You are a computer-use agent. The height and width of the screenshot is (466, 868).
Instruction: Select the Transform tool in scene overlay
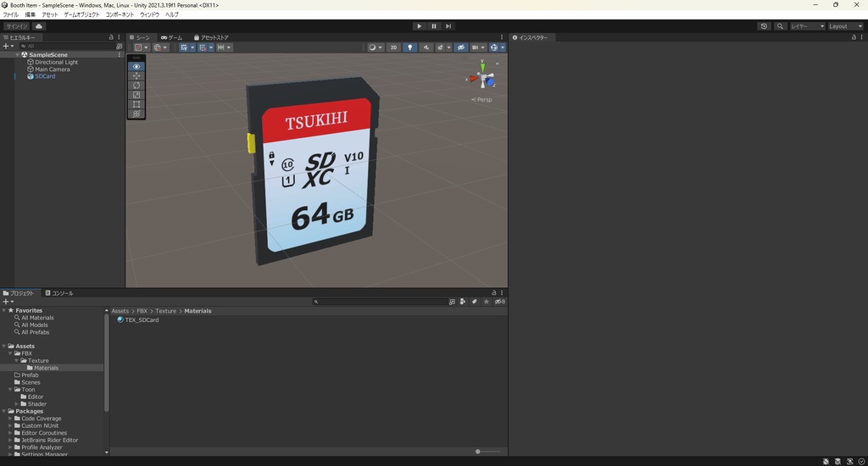point(136,114)
